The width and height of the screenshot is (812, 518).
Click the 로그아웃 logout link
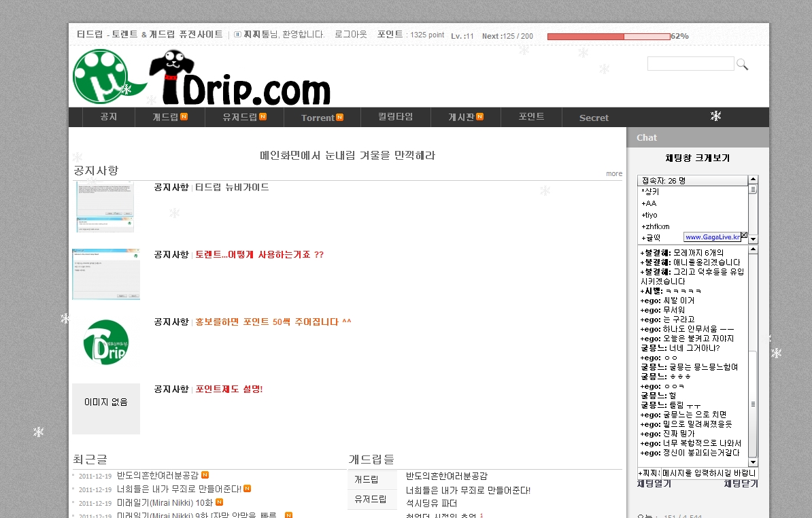351,34
